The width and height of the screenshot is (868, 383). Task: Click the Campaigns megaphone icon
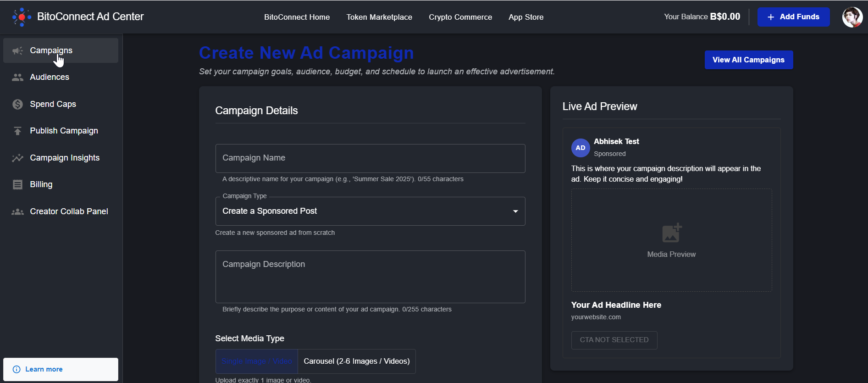click(17, 50)
